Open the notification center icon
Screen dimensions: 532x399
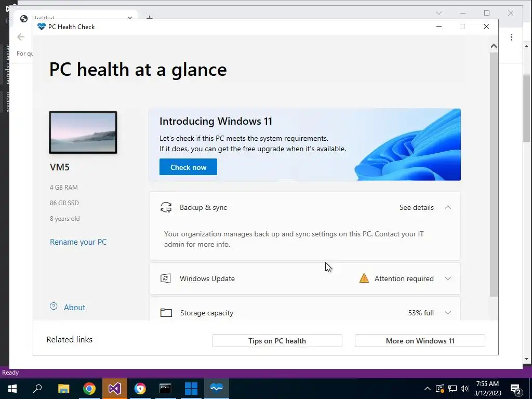coord(516,389)
